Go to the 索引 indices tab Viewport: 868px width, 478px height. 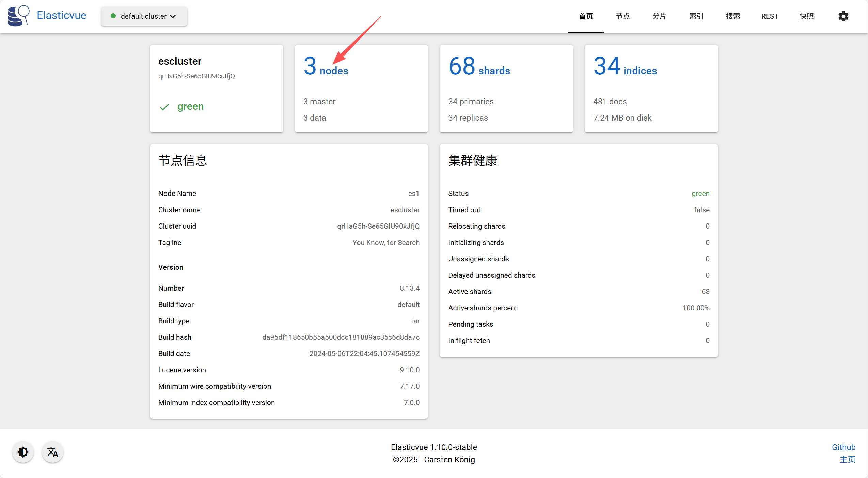point(696,16)
